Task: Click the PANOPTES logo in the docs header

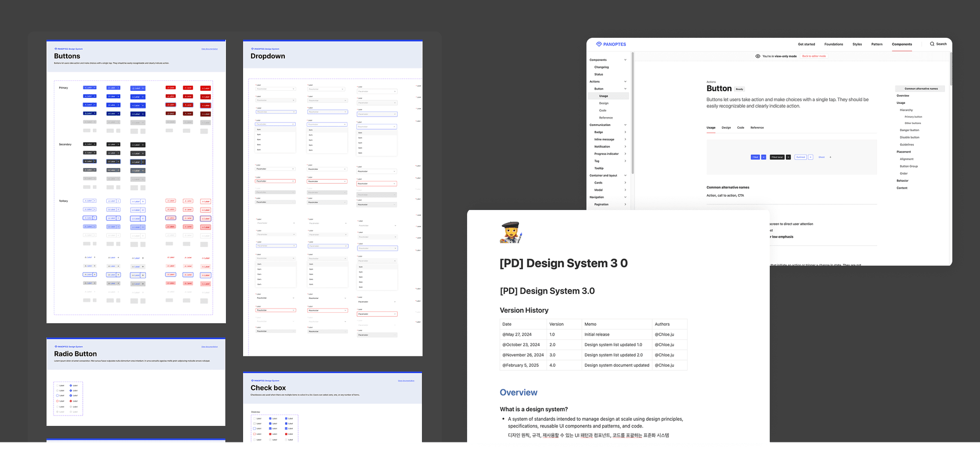Action: pyautogui.click(x=611, y=44)
